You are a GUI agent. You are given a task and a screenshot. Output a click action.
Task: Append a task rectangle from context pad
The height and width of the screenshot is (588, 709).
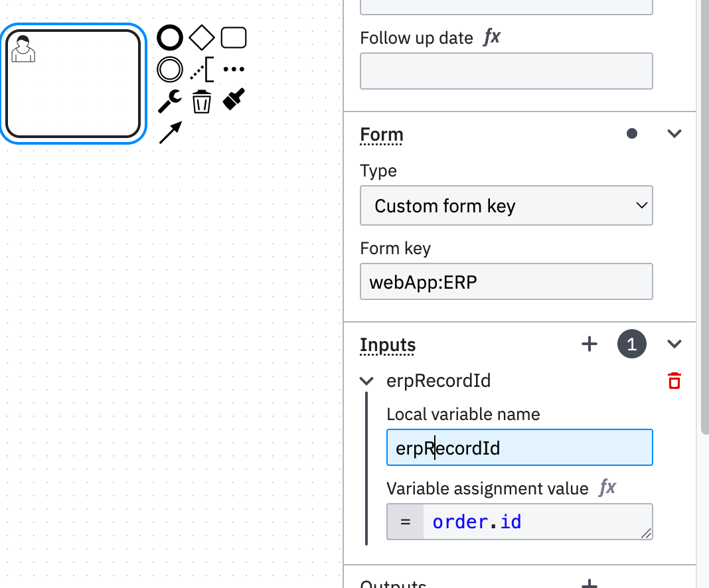pos(233,38)
